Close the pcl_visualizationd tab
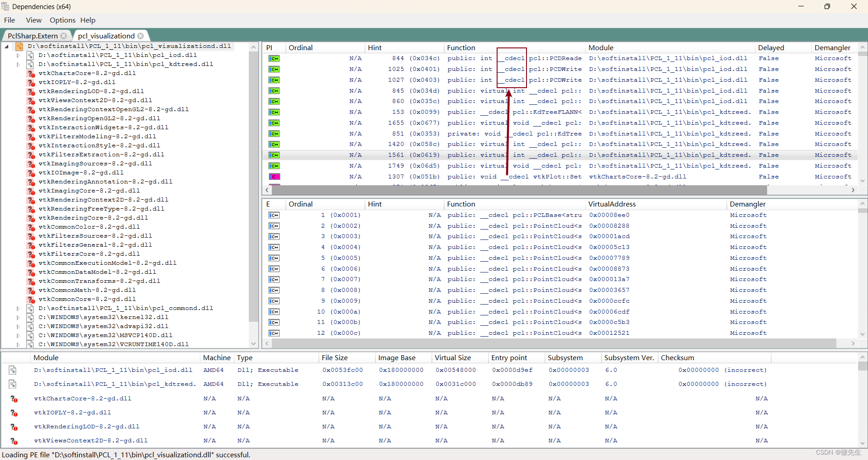This screenshot has height=460, width=868. [141, 36]
